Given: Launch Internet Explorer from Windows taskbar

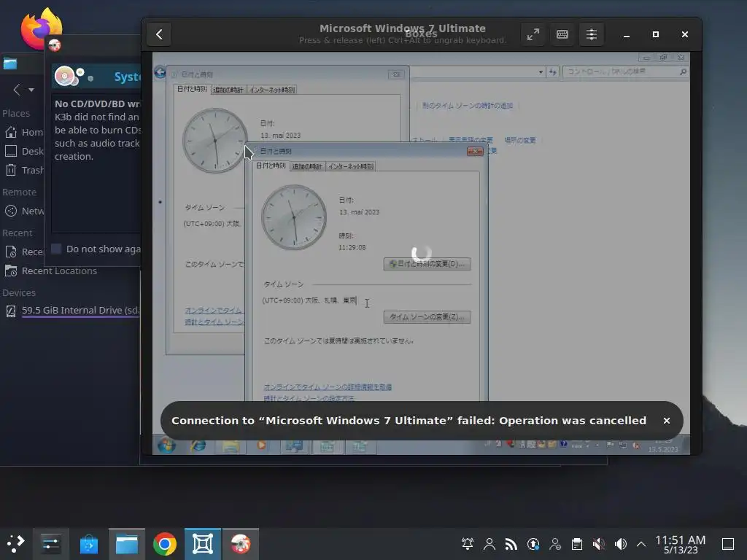Looking at the screenshot, I should [198, 446].
